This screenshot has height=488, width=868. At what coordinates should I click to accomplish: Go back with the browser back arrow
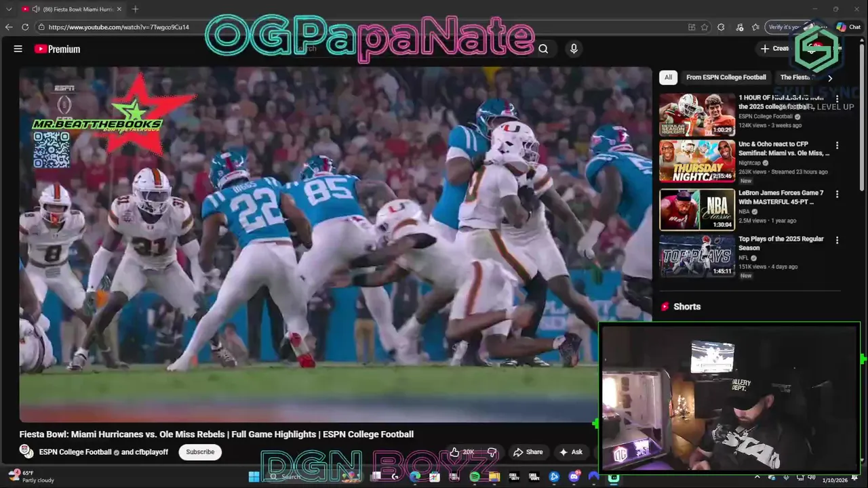click(x=9, y=27)
